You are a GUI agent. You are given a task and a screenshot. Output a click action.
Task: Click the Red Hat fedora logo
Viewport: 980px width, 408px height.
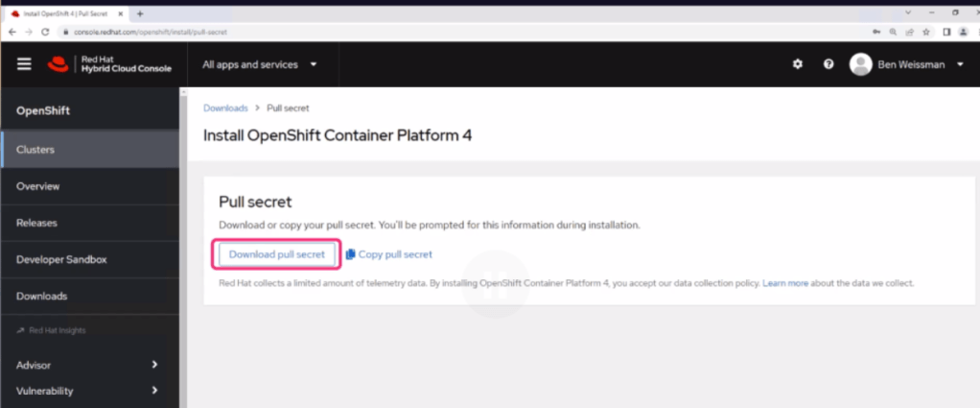pyautogui.click(x=58, y=63)
